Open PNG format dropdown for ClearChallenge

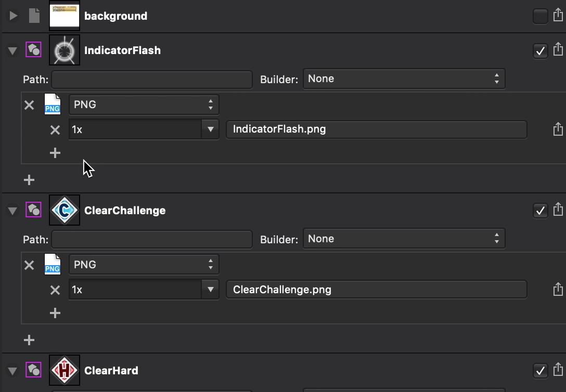pyautogui.click(x=144, y=265)
